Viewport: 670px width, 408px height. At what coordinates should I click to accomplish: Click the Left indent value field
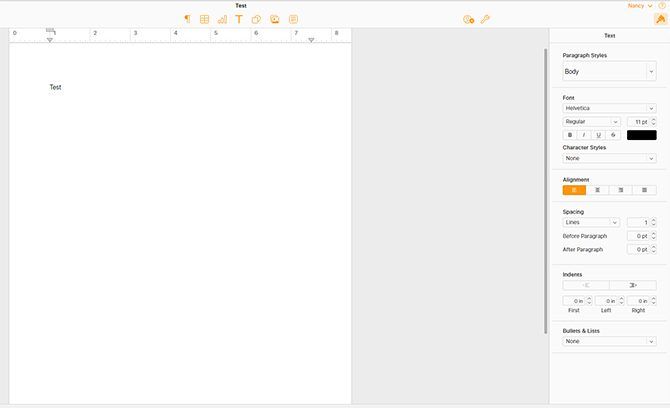click(x=606, y=301)
